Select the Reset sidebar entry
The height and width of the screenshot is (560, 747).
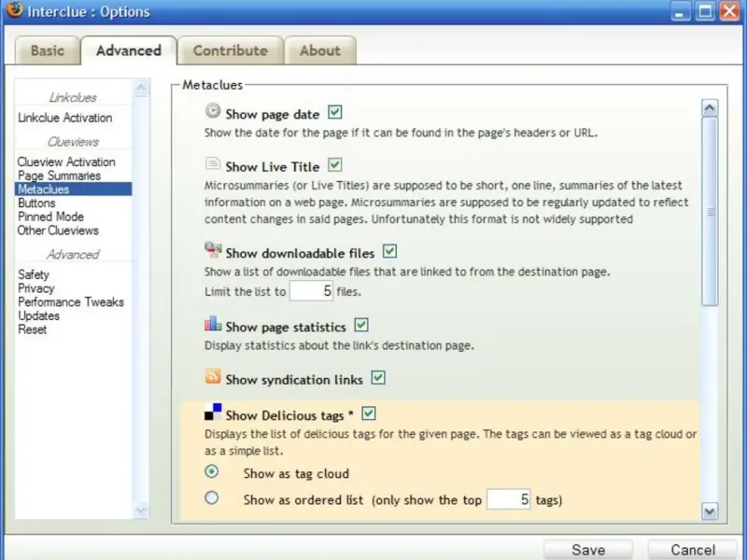pyautogui.click(x=32, y=329)
